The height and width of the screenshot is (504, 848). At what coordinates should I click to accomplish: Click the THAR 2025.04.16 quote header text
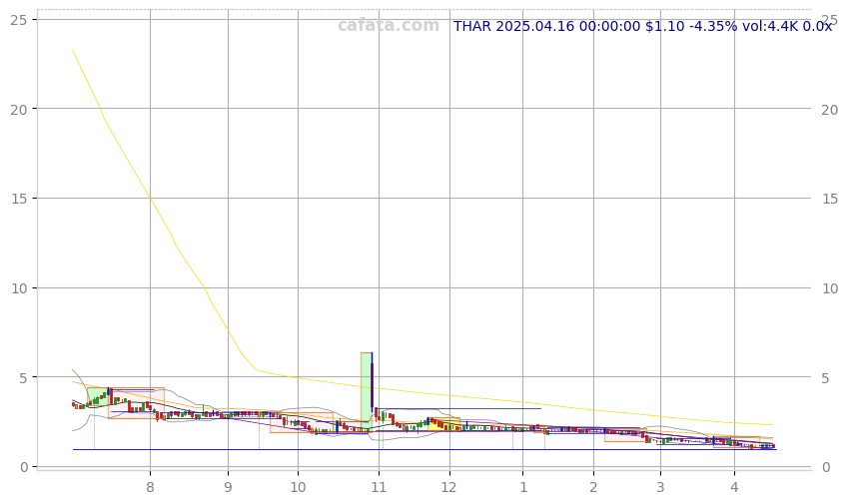point(642,26)
